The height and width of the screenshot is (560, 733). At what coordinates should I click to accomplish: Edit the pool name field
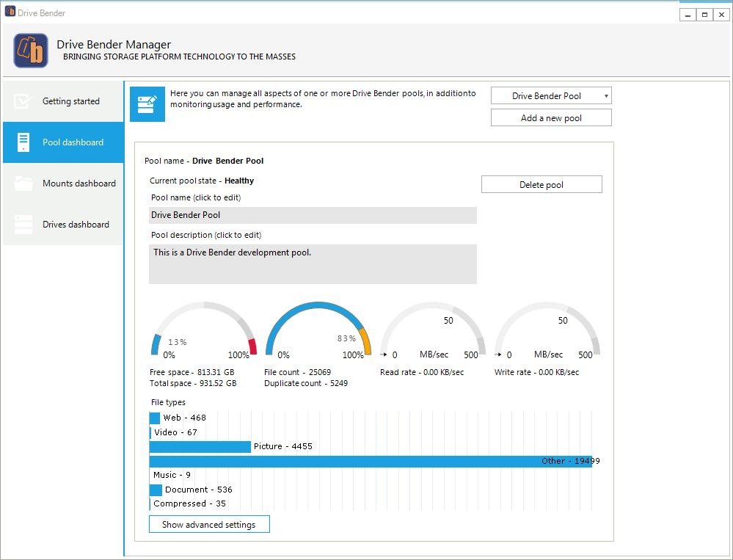point(313,216)
